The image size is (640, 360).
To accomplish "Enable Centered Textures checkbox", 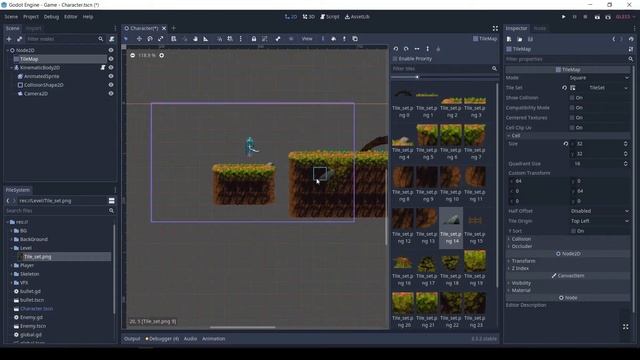I will (x=572, y=118).
